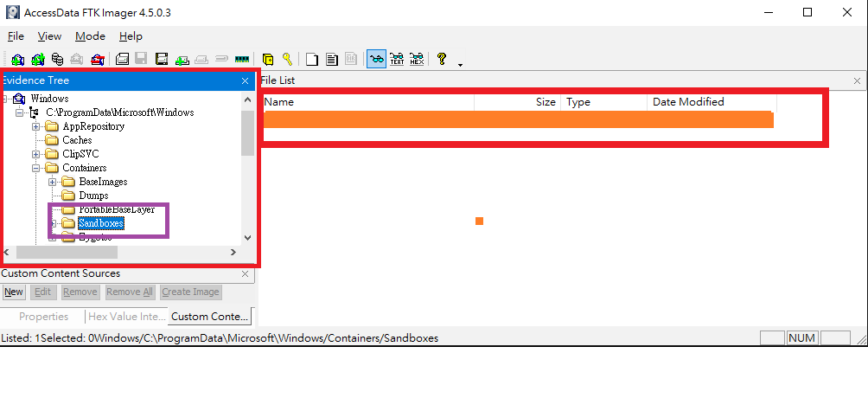Sort file list by Name column

click(x=368, y=102)
